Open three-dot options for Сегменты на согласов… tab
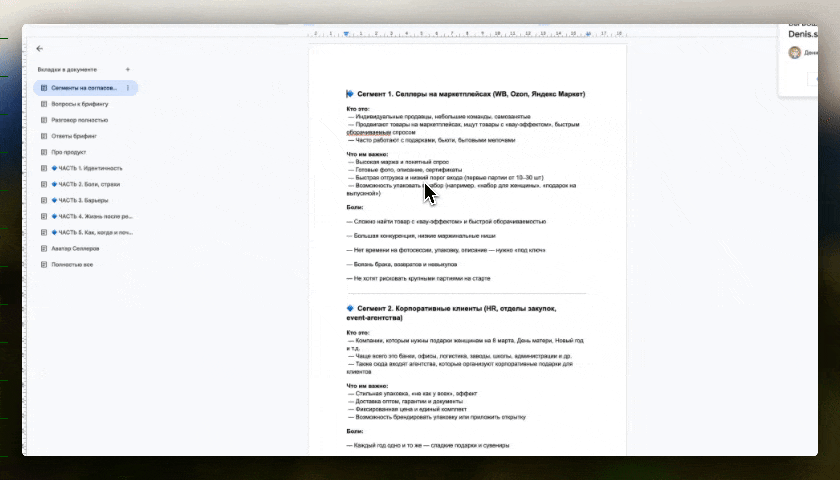 coord(127,88)
